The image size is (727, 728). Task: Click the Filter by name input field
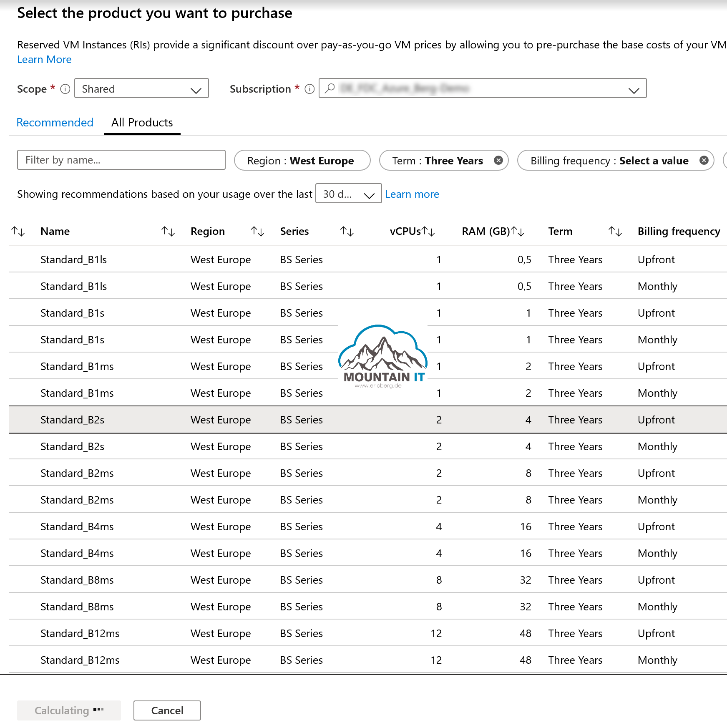121,160
